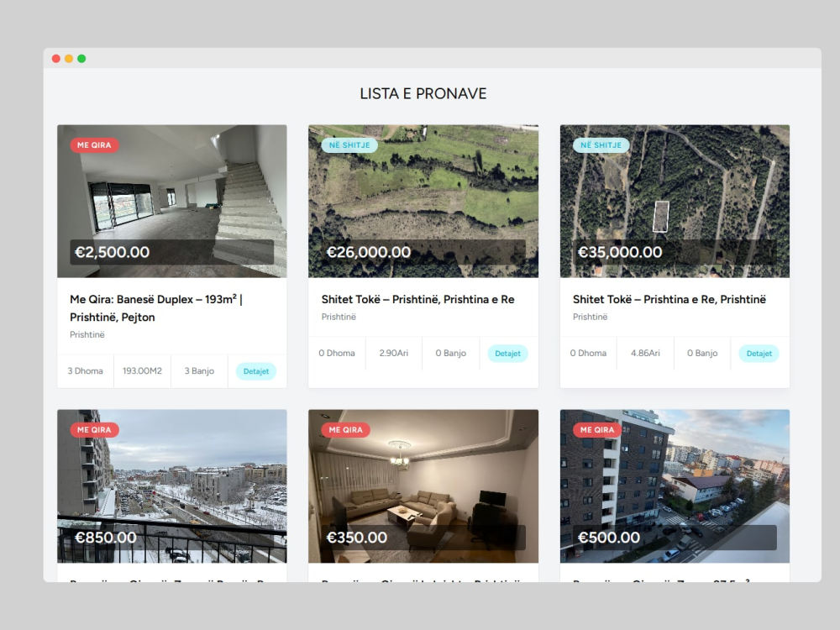Click 0 Banjo on the 4.86Ari listing
Image resolution: width=840 pixels, height=630 pixels.
(x=702, y=353)
